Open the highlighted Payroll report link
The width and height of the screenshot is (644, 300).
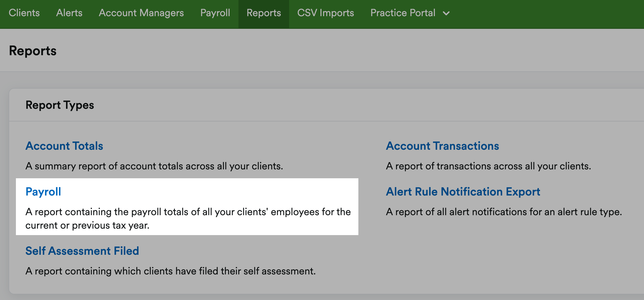(43, 192)
